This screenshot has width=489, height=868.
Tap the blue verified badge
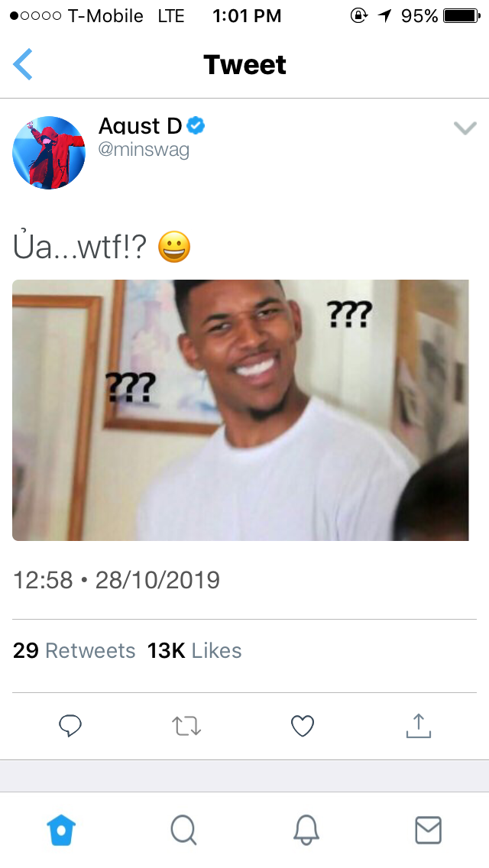click(x=196, y=125)
